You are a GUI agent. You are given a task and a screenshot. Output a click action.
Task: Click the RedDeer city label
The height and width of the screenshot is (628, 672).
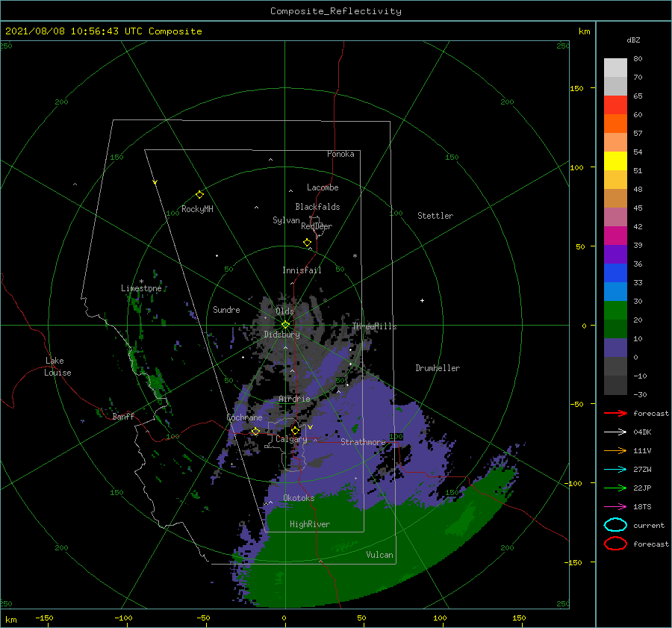tap(317, 226)
